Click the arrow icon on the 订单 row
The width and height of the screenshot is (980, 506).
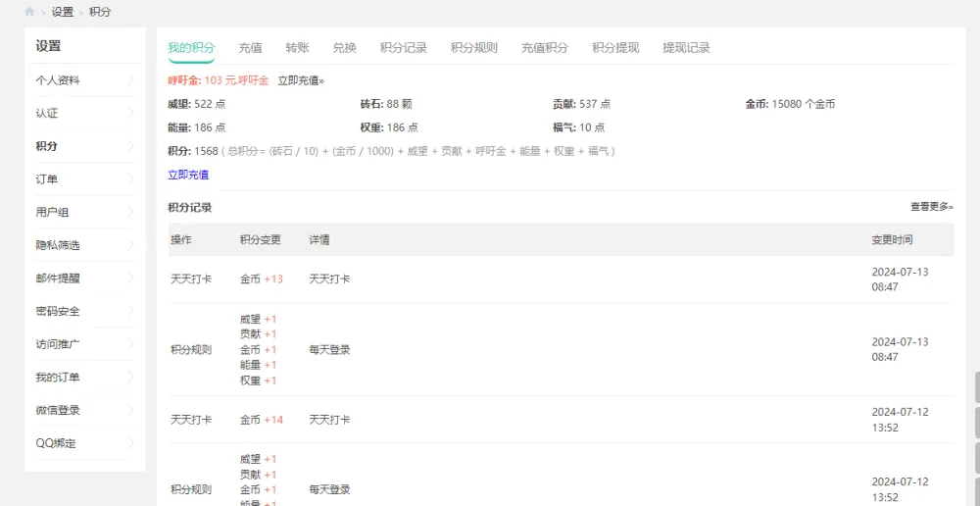pyautogui.click(x=130, y=179)
